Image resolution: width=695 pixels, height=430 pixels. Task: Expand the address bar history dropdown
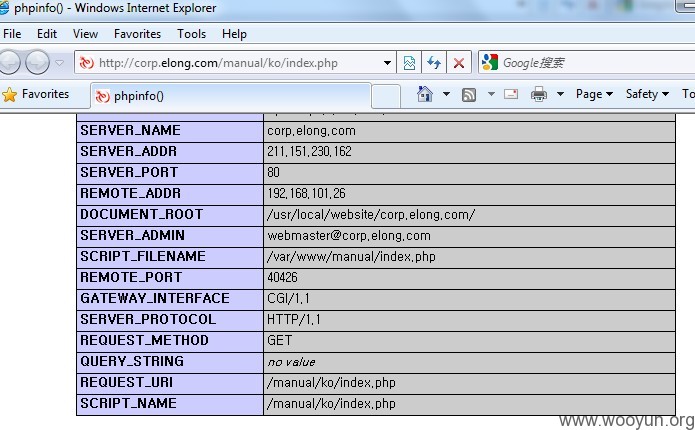tap(387, 63)
